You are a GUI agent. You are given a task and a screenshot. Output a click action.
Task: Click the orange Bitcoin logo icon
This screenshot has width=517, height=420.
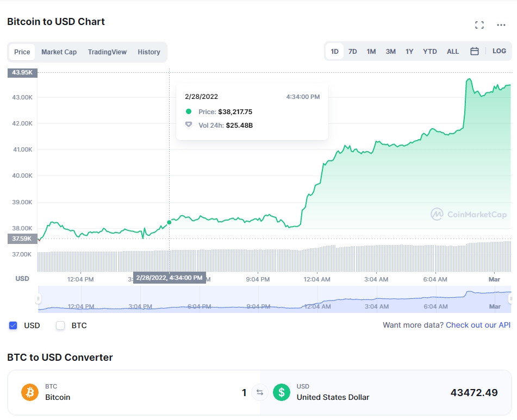click(x=30, y=392)
